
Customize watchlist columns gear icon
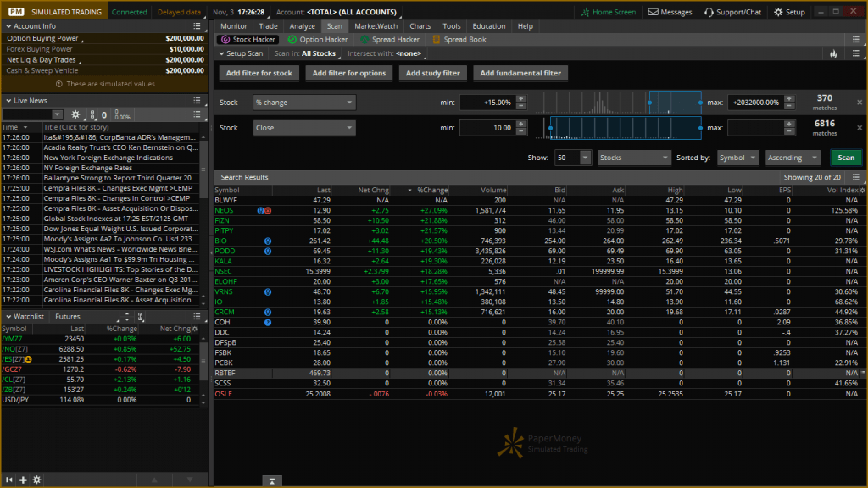[x=195, y=329]
